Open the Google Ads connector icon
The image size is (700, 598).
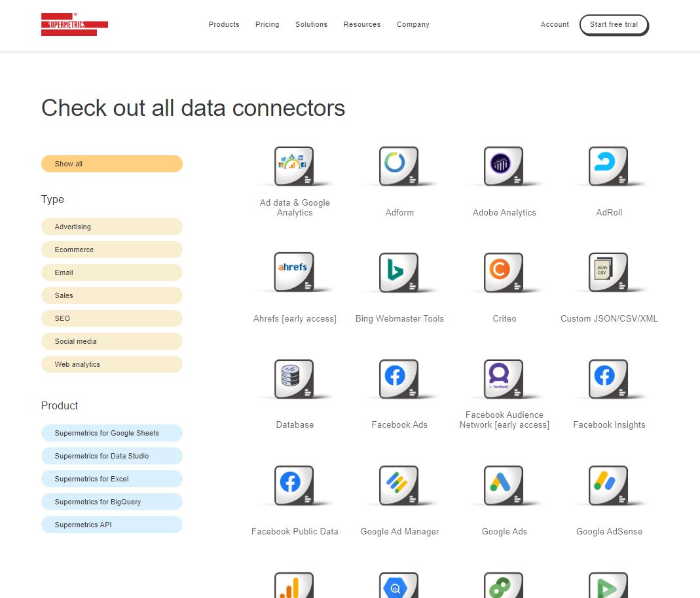click(504, 485)
